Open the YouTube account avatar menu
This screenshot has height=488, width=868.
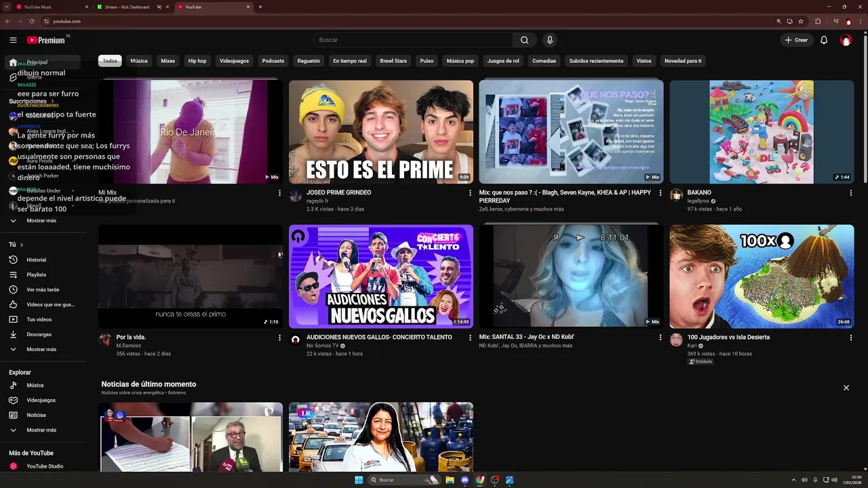(x=846, y=40)
